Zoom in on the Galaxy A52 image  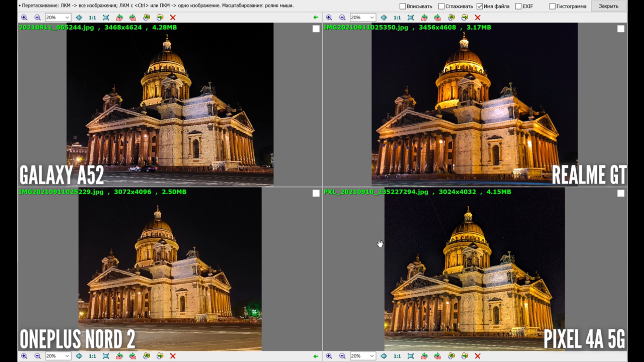(x=24, y=17)
